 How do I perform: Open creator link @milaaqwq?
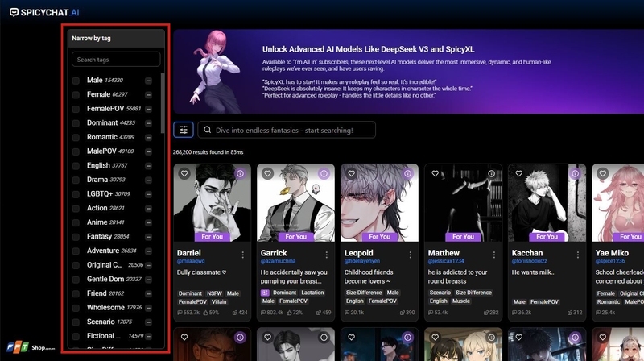[x=191, y=261]
